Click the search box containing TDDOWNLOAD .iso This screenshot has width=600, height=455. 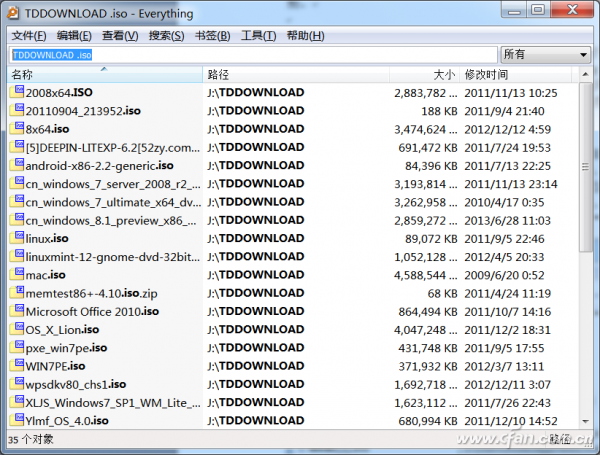[x=253, y=55]
